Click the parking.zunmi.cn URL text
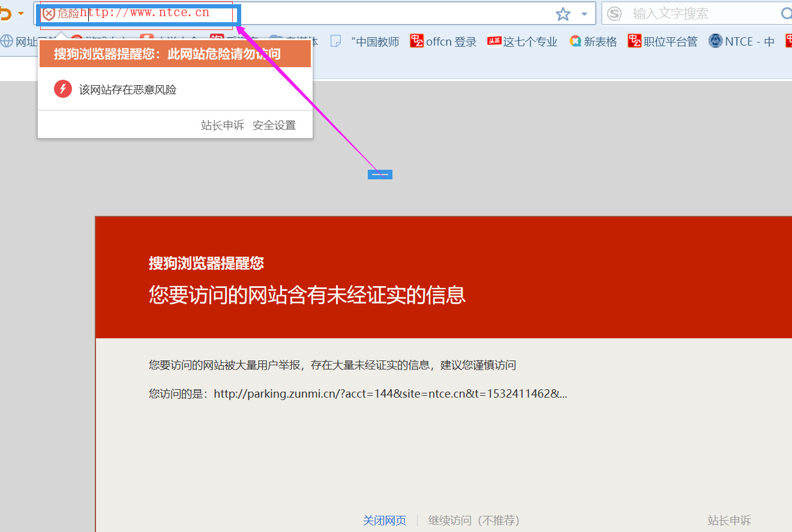 point(391,394)
